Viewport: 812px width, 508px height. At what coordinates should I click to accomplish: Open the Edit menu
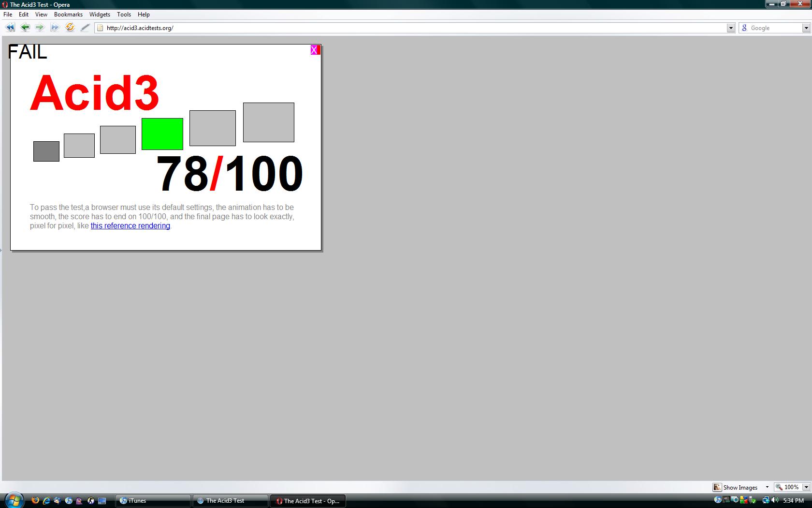24,15
